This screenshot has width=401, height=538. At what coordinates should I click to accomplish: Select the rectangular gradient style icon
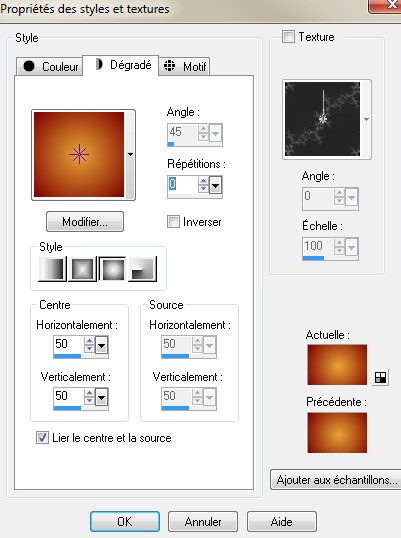[82, 269]
